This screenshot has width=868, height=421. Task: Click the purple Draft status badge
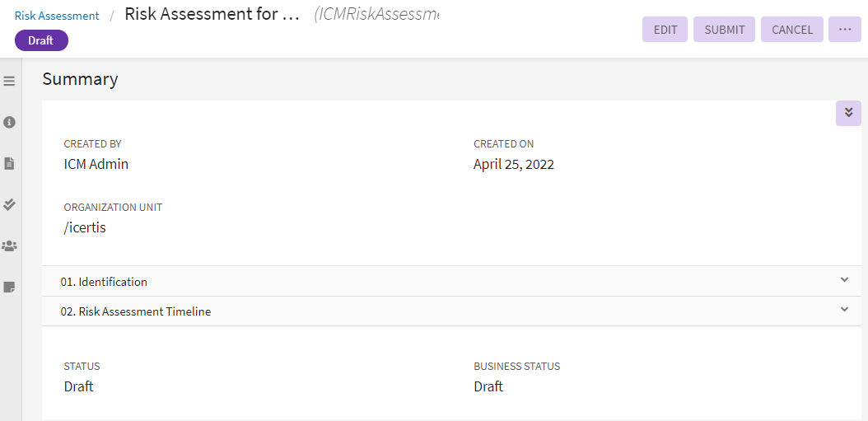point(41,40)
